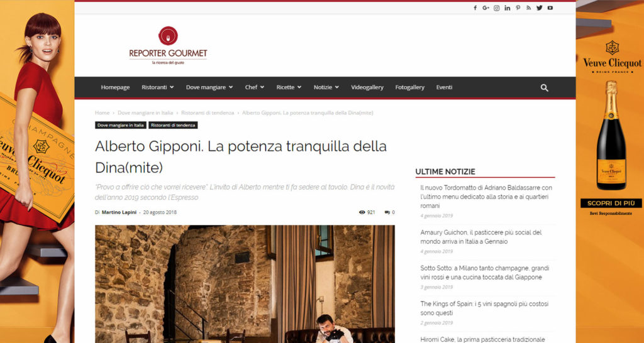Viewport: 644px width, 343px height.
Task: Open the Instagram social icon
Action: [x=497, y=8]
